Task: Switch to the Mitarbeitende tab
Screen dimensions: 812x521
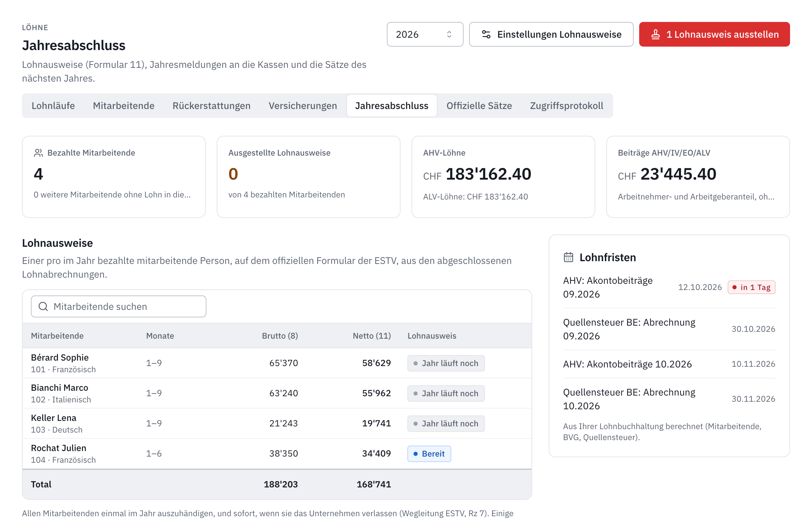Action: click(x=124, y=106)
